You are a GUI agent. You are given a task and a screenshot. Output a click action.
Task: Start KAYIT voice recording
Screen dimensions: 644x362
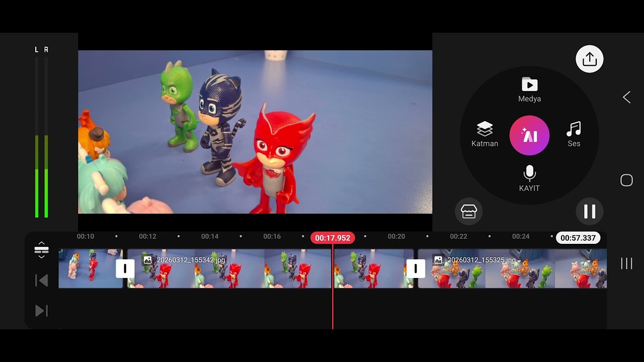[x=529, y=178]
